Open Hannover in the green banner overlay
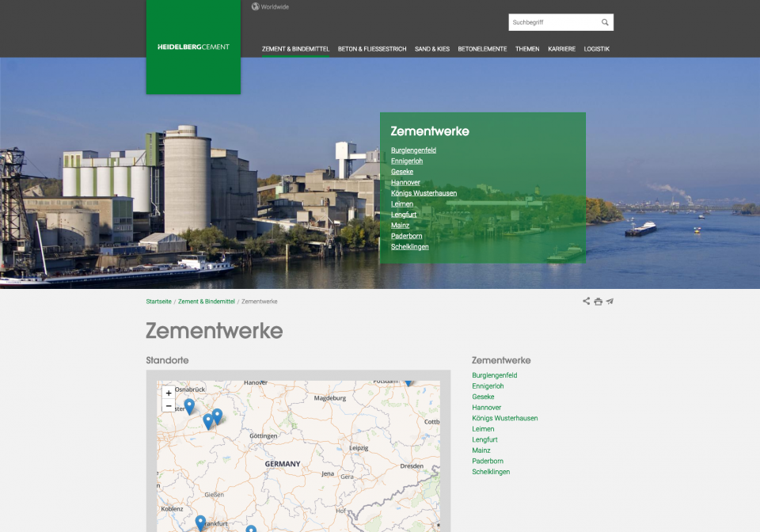The width and height of the screenshot is (760, 532). click(x=405, y=182)
